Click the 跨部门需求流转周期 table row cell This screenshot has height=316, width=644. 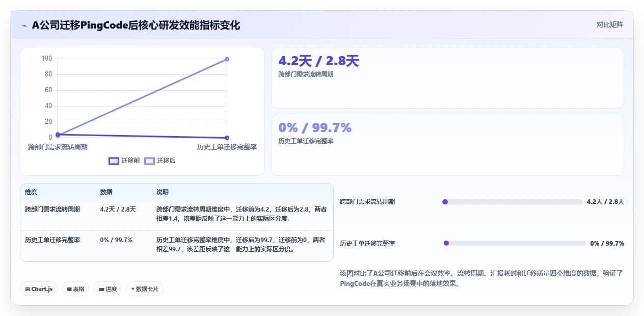coord(52,209)
